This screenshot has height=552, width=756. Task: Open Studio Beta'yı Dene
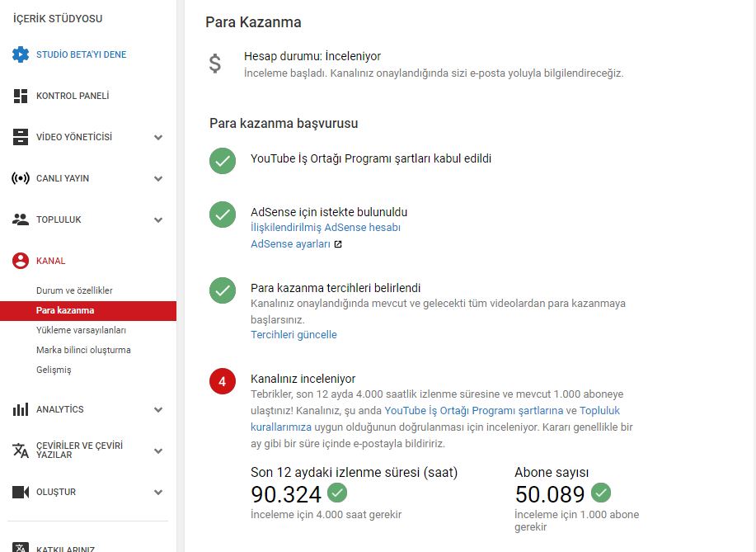coord(81,54)
